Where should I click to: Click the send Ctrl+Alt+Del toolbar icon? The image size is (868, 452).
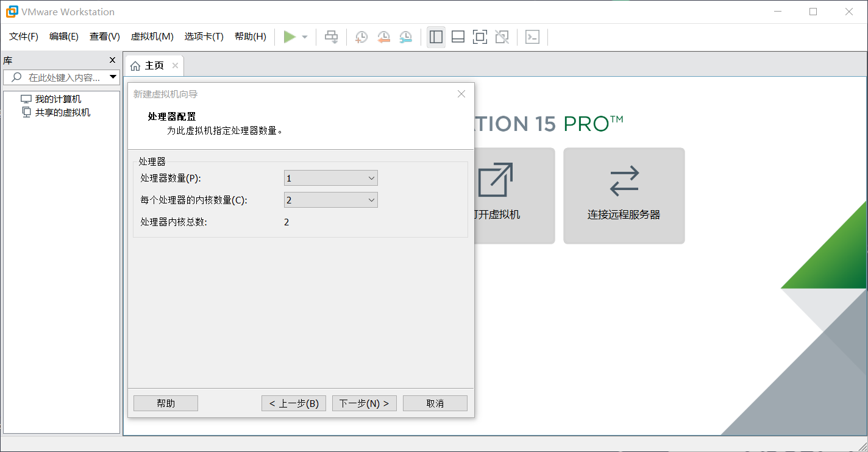331,37
